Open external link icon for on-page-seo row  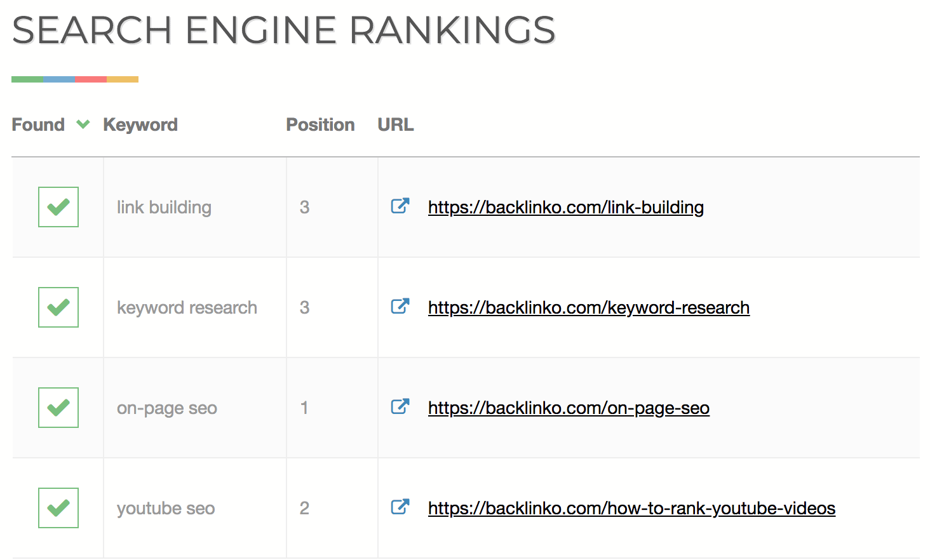coord(400,406)
